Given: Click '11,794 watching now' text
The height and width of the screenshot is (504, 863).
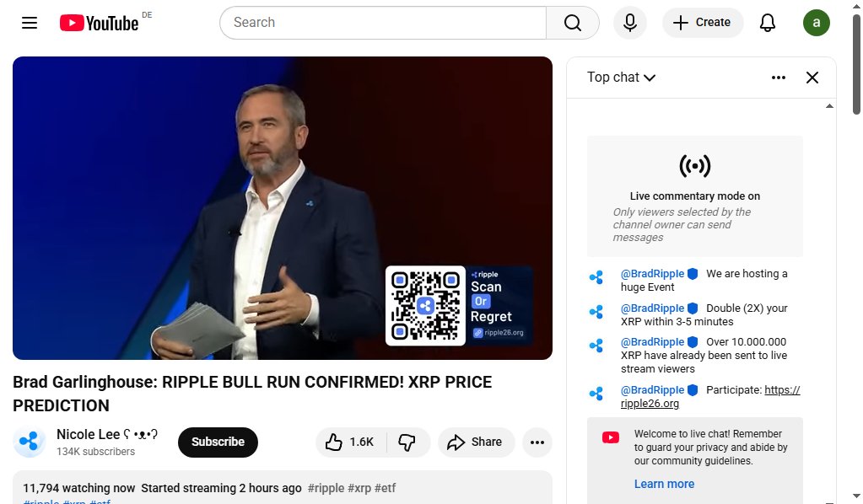Looking at the screenshot, I should pyautogui.click(x=78, y=488).
